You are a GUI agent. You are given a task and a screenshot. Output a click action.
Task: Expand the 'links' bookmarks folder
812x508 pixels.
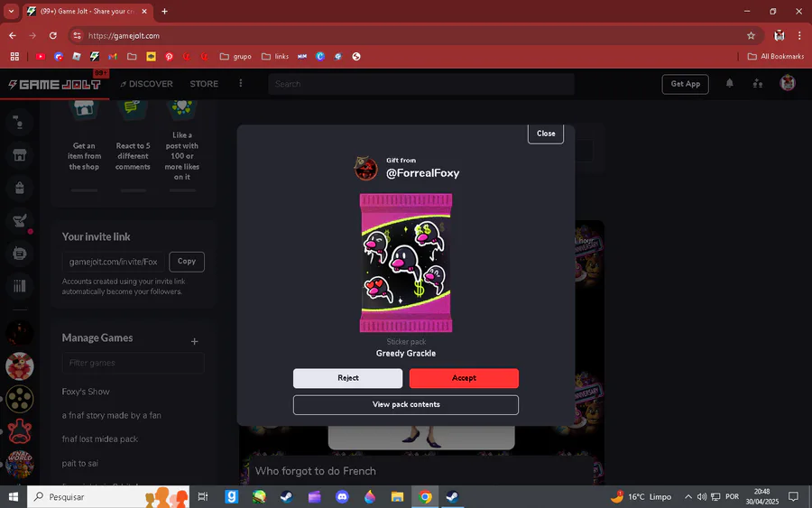[x=275, y=57]
